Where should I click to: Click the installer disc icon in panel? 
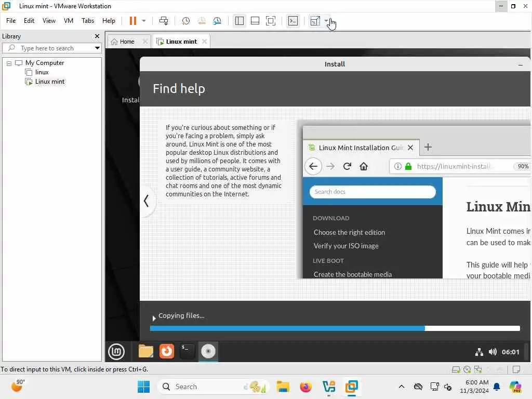pyautogui.click(x=208, y=351)
